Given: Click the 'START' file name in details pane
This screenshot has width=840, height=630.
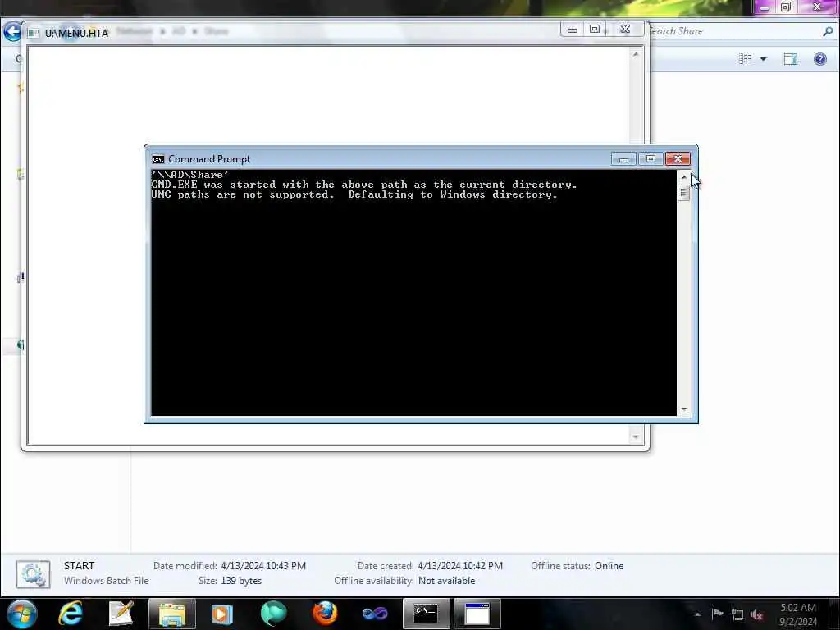Looking at the screenshot, I should 79,566.
